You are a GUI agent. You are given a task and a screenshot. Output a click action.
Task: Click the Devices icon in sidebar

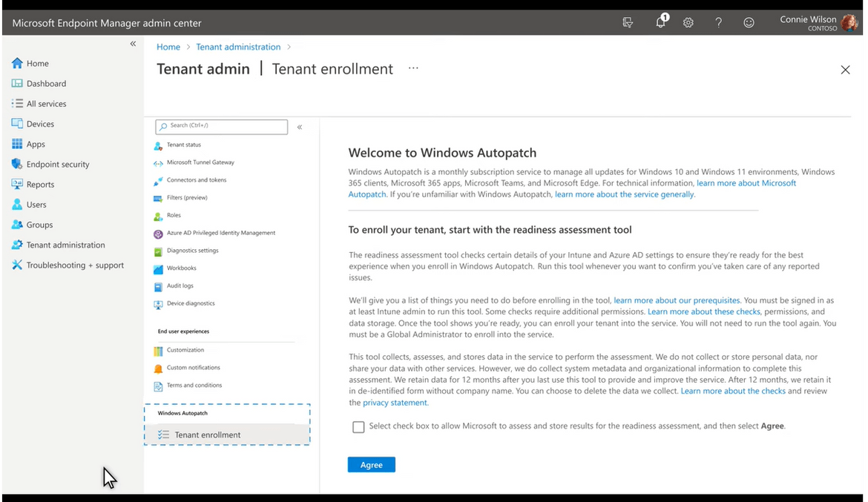point(17,123)
